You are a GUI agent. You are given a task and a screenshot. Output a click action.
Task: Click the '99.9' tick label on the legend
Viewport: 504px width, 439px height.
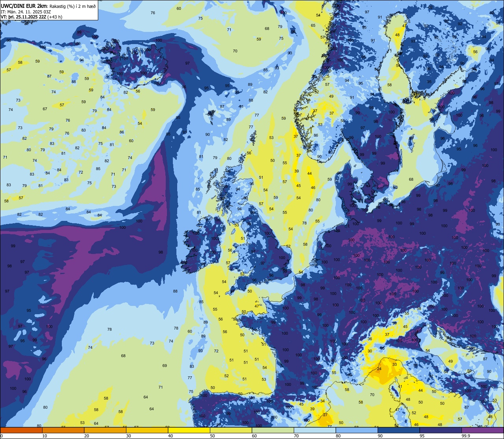(466, 435)
